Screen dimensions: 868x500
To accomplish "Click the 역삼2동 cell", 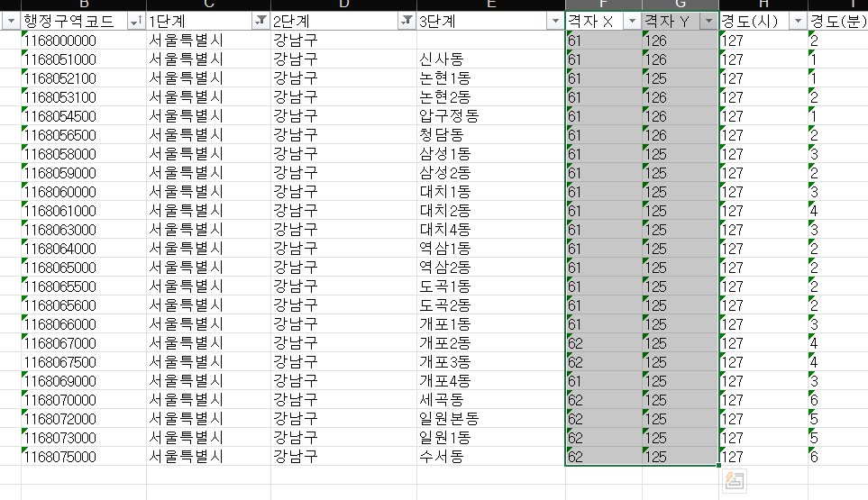I will coord(491,268).
